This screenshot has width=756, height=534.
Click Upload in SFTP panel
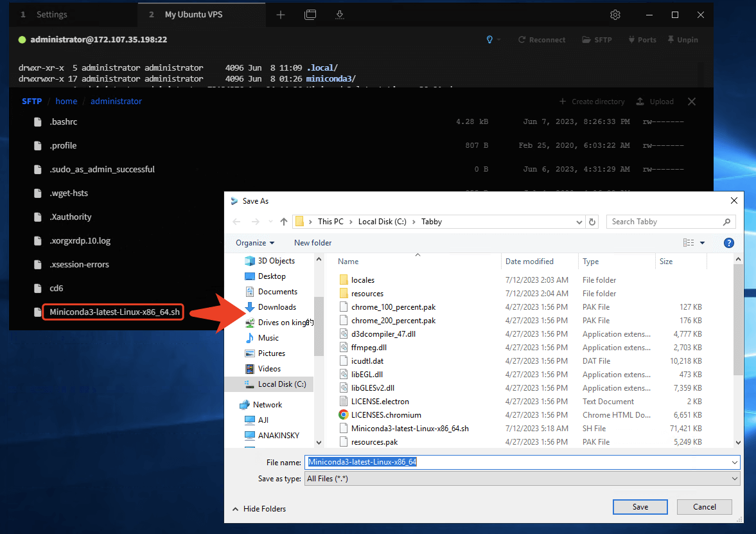click(655, 102)
